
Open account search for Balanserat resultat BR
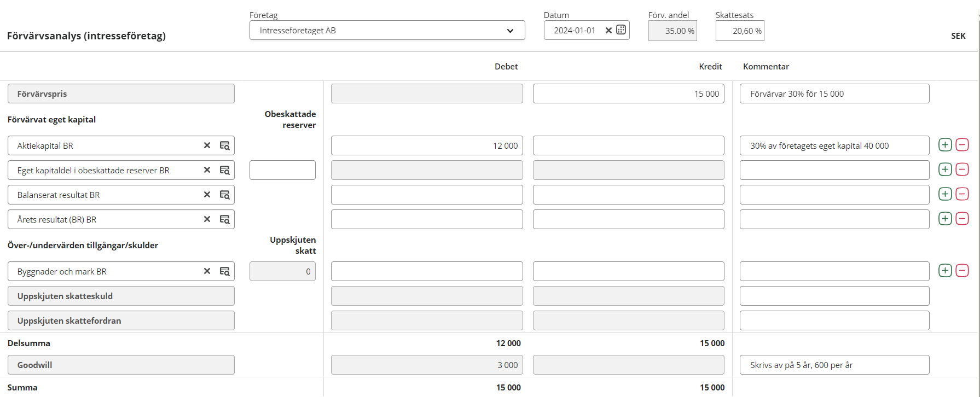point(224,195)
